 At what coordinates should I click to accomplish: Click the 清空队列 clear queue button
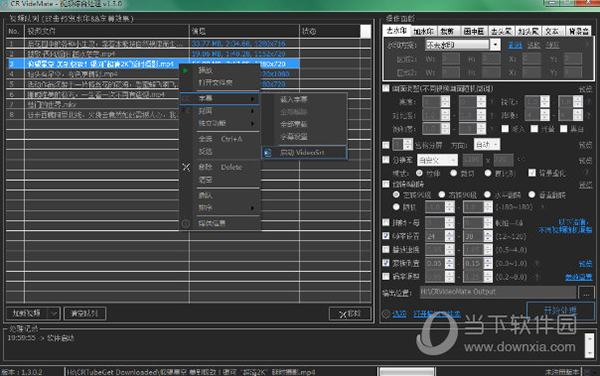pos(85,314)
